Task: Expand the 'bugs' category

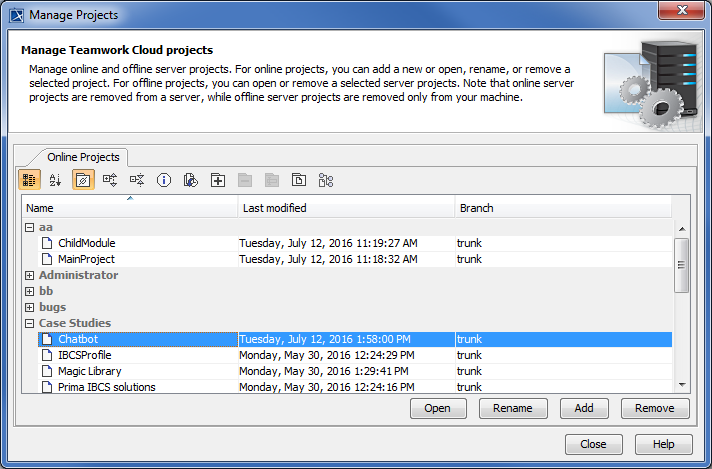Action: (30, 307)
